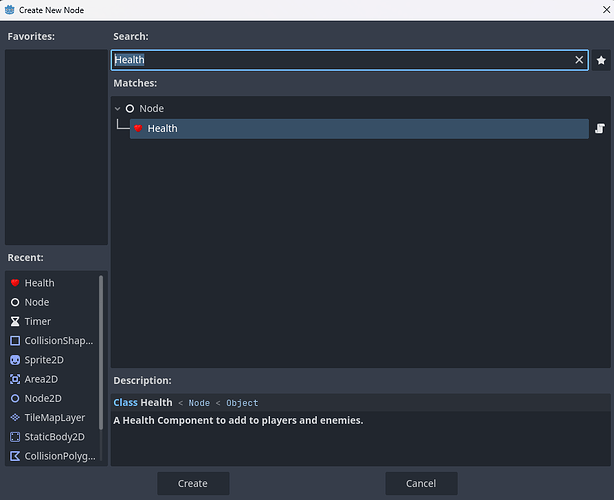Select TileMapLayer in the Recent list
614x500 pixels.
54,417
